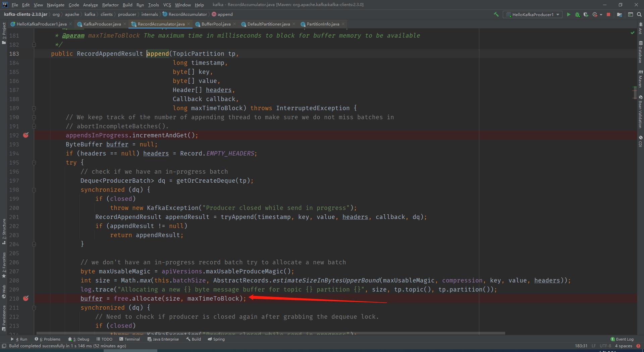Click the tool windows quick-access icon
Image resolution: width=644 pixels, height=352 pixels.
(x=4, y=346)
